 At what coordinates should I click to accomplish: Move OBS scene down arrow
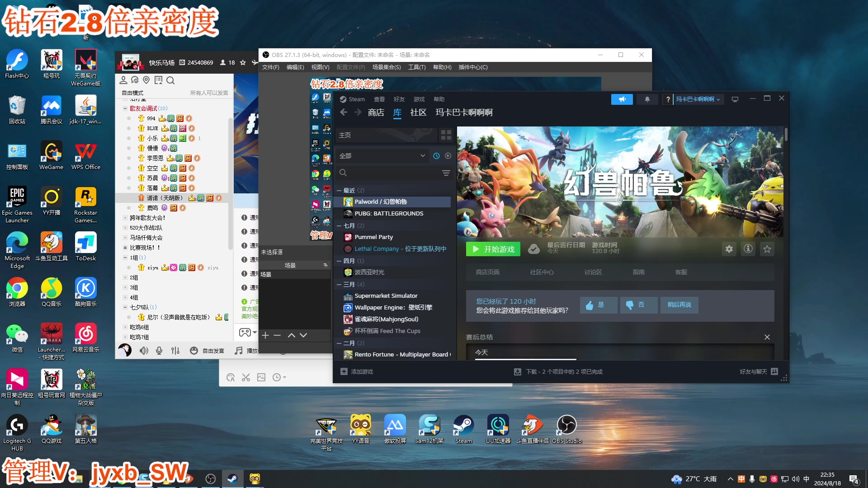[x=303, y=335]
